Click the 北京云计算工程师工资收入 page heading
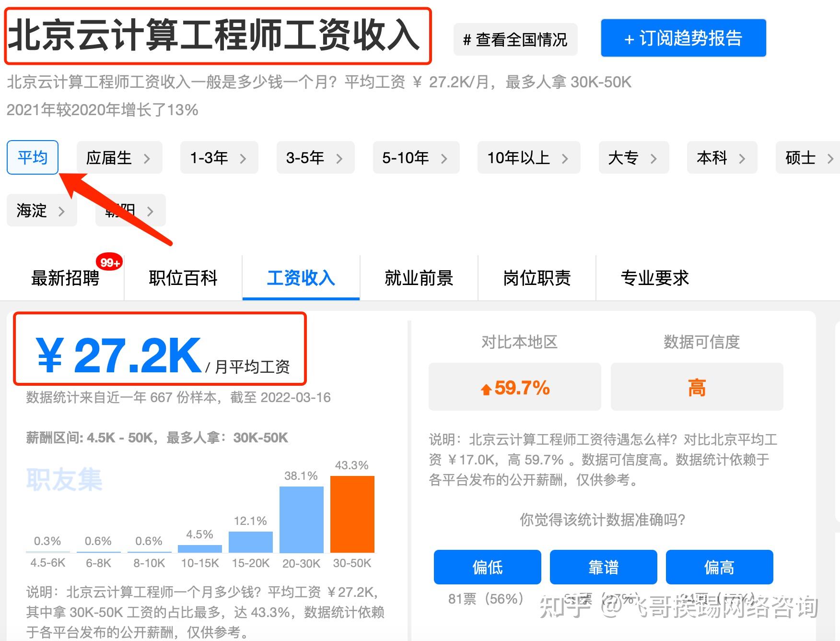Image resolution: width=840 pixels, height=641 pixels. tap(214, 35)
